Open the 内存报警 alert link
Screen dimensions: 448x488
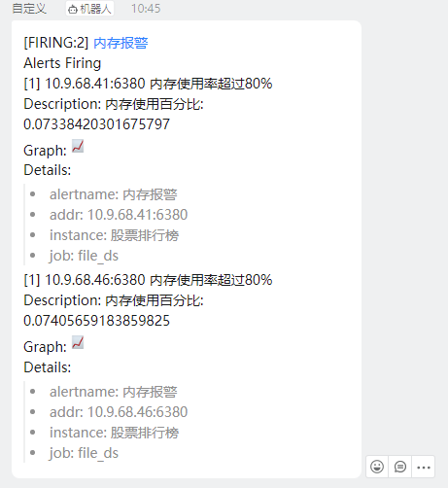[x=121, y=43]
